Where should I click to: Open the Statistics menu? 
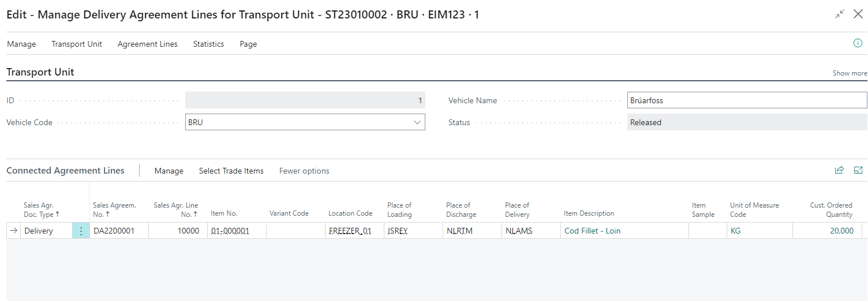[208, 44]
